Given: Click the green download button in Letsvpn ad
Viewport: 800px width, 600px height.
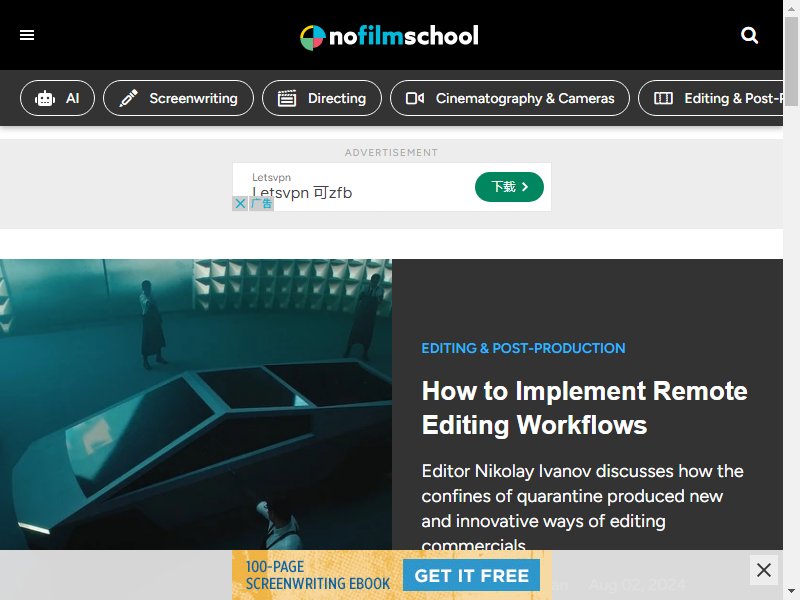Looking at the screenshot, I should 509,187.
